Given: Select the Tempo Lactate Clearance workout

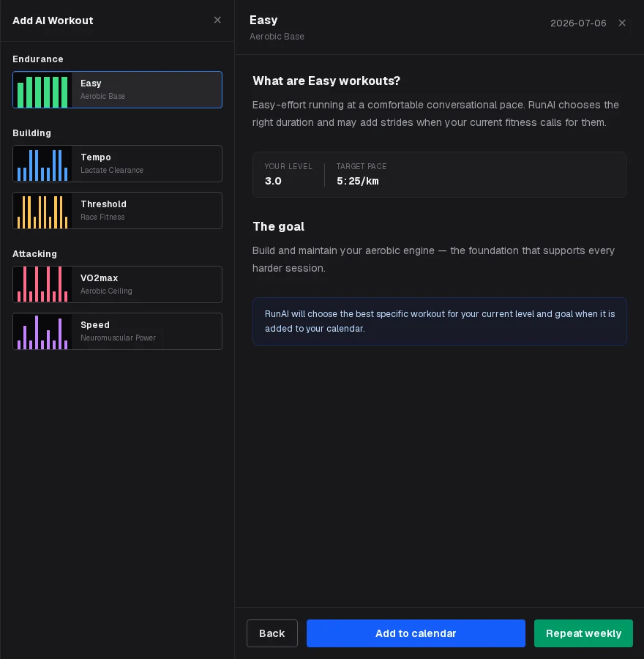Looking at the screenshot, I should click(118, 164).
